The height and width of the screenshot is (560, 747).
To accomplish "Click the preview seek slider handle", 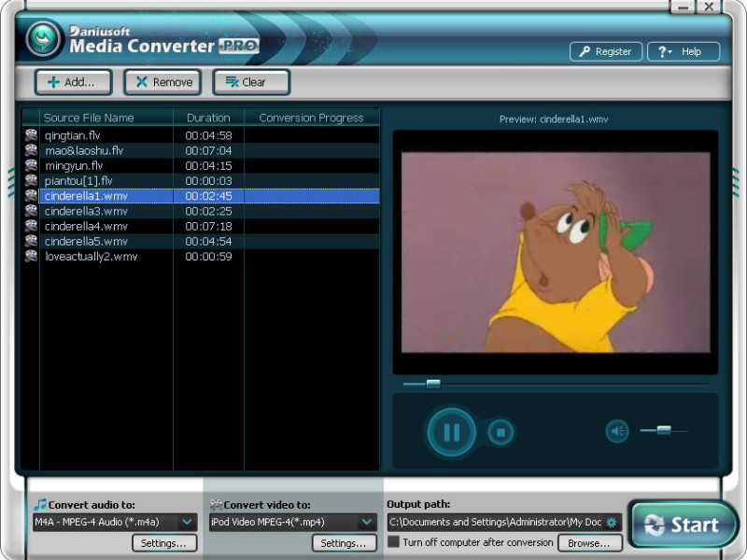I will click(433, 384).
